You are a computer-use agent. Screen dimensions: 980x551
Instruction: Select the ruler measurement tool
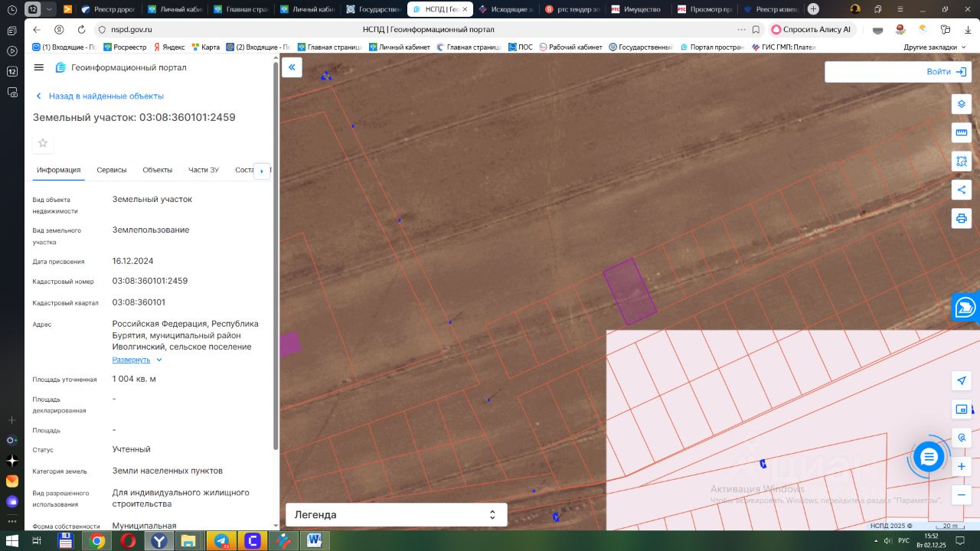[962, 132]
